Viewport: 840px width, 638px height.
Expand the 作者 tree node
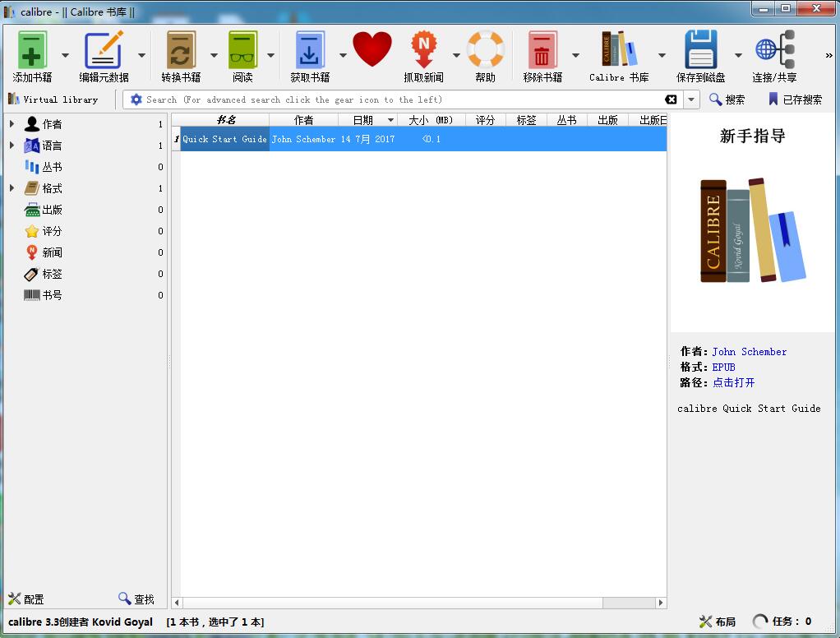pos(12,124)
